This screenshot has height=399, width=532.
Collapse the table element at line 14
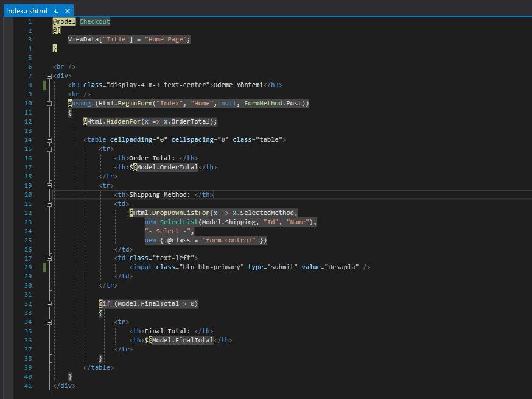pos(49,140)
